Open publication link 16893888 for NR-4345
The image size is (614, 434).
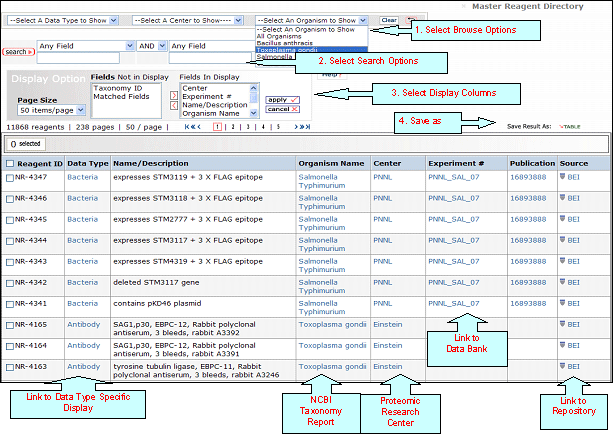coord(528,219)
